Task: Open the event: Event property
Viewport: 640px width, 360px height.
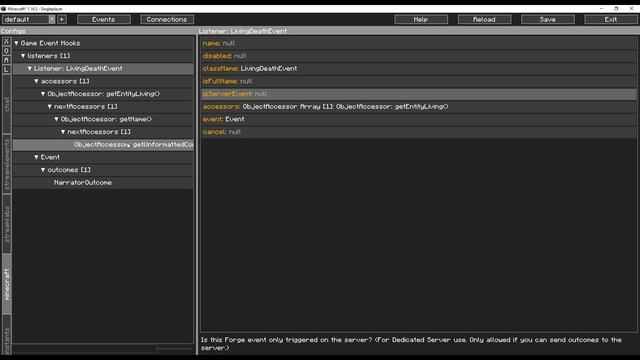Action: click(418, 119)
